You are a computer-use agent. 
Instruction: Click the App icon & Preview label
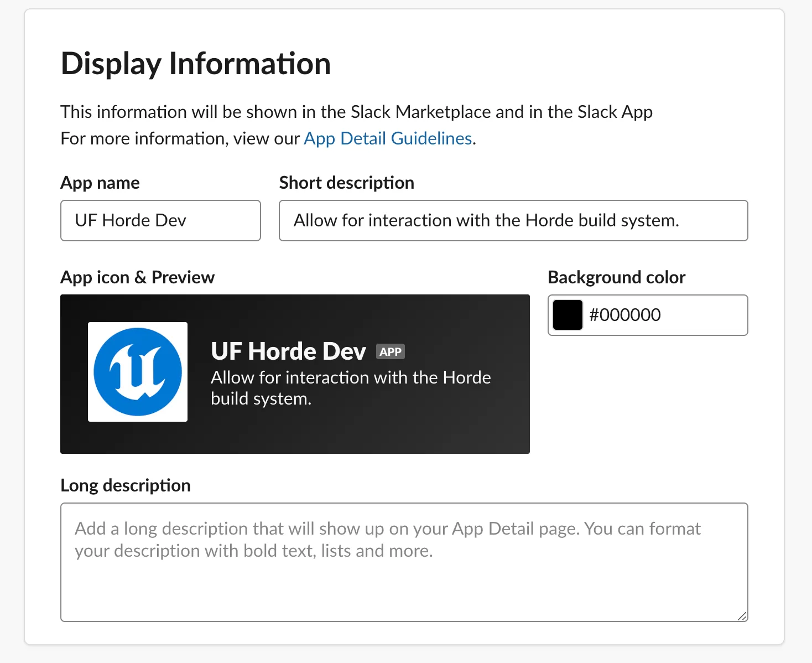coord(137,277)
